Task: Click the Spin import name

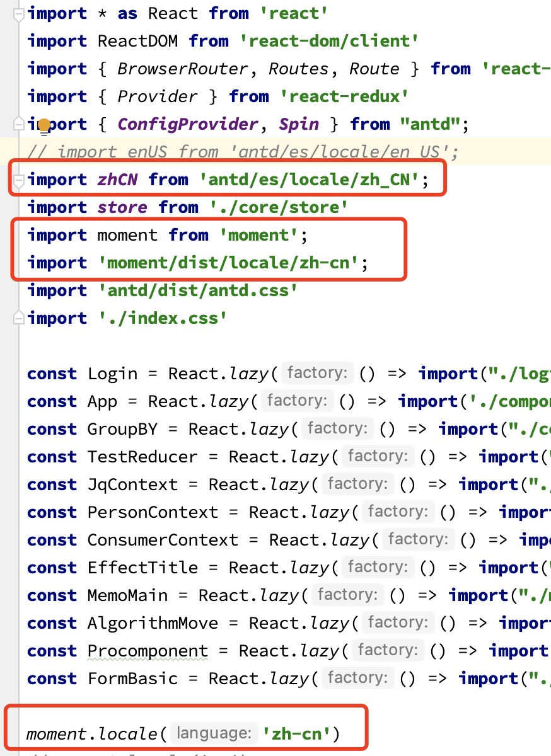Action: [299, 124]
